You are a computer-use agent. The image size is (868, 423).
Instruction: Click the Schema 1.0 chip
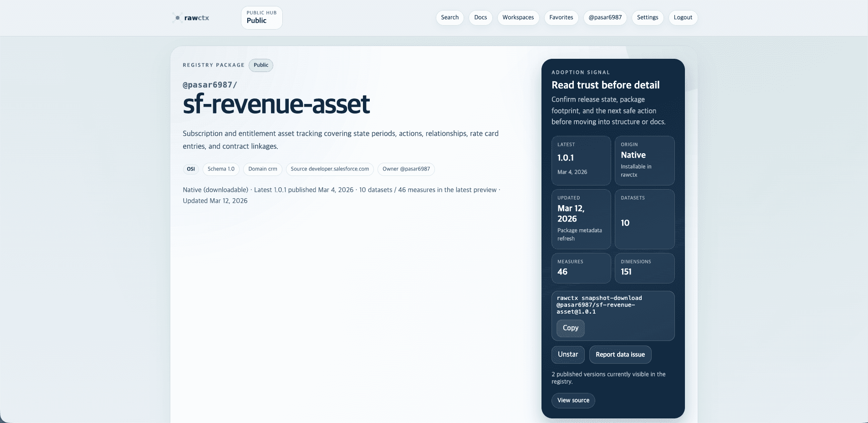tap(221, 169)
